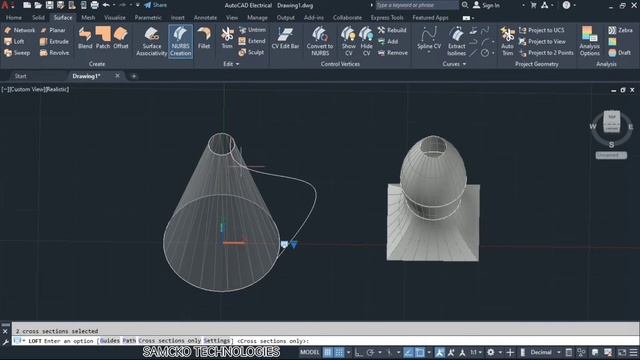Select the Loft surface tool

coord(14,42)
